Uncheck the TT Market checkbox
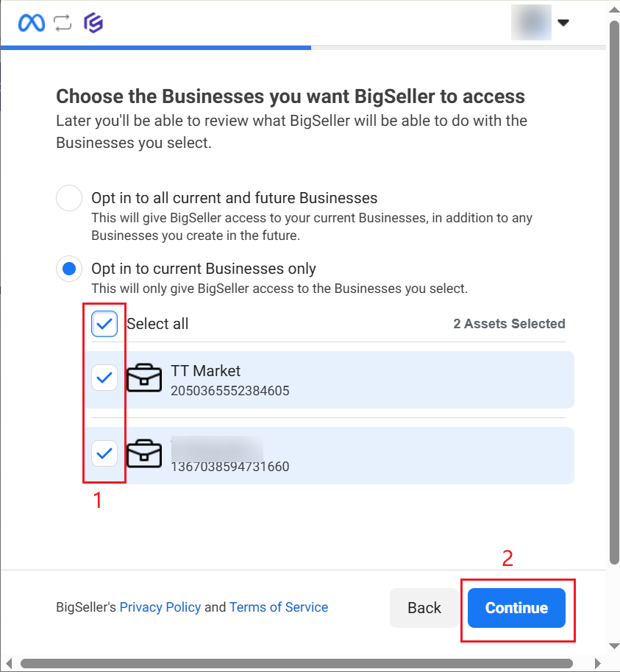620x672 pixels. pos(104,378)
